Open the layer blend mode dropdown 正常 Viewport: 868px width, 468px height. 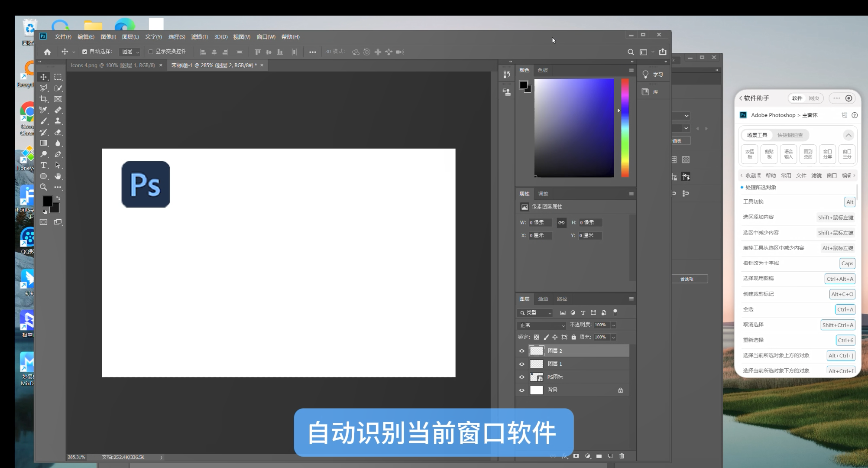pos(542,325)
